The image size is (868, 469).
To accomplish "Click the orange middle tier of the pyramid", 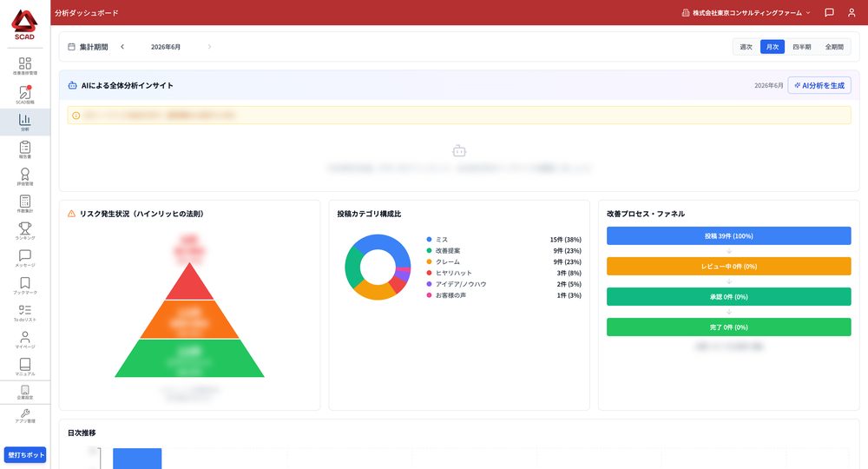I will click(x=189, y=320).
